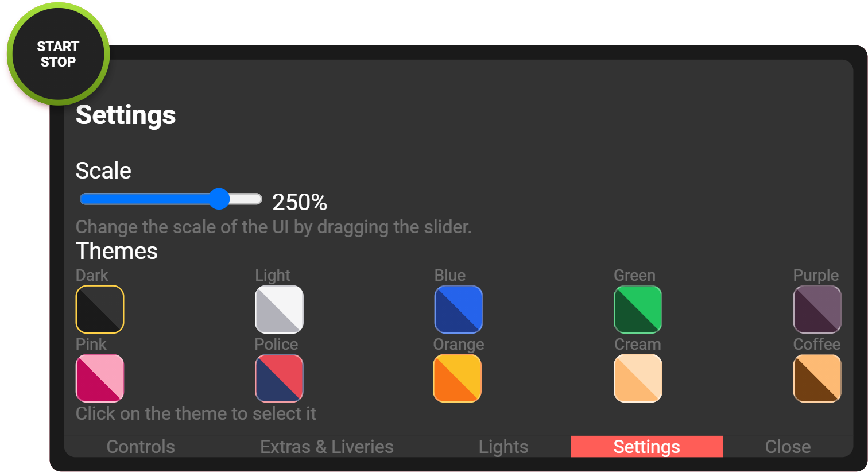Switch to Extras & Liveries tab

point(327,447)
